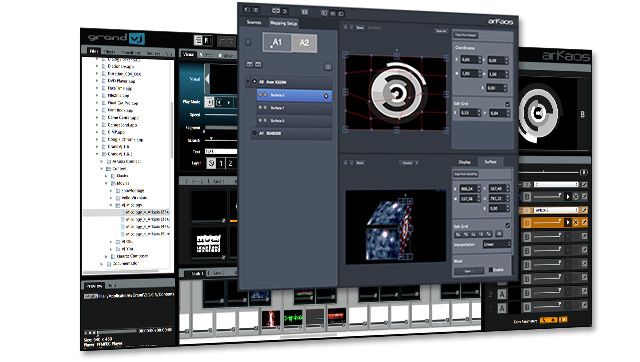Select the highlighted Surface 2 row
The height and width of the screenshot is (362, 640).
[294, 95]
